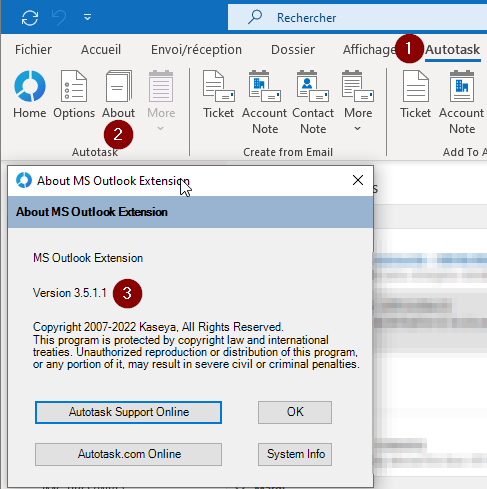Create a Contact Note from Email
The image size is (487, 489).
[x=313, y=102]
